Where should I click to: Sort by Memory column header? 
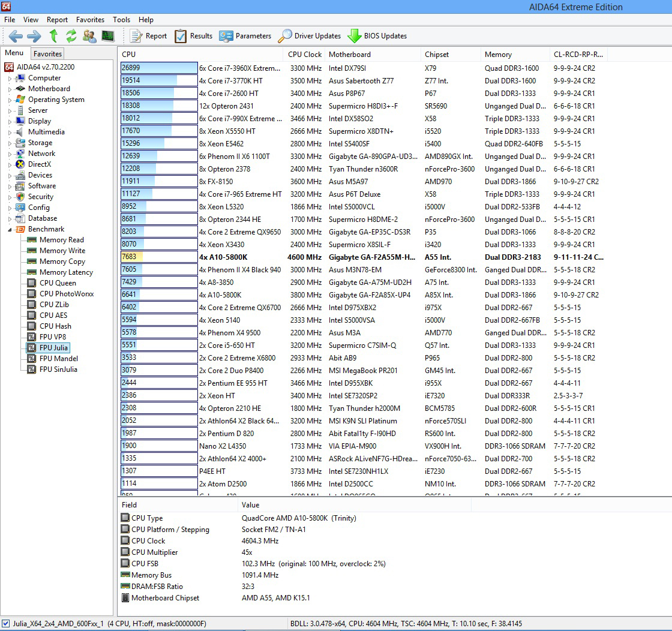coord(515,55)
